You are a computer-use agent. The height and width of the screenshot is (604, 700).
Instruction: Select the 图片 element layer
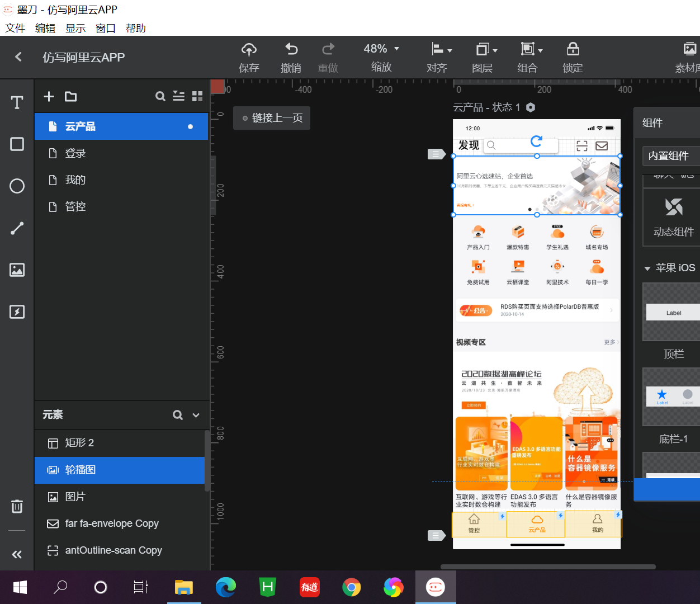tap(120, 497)
